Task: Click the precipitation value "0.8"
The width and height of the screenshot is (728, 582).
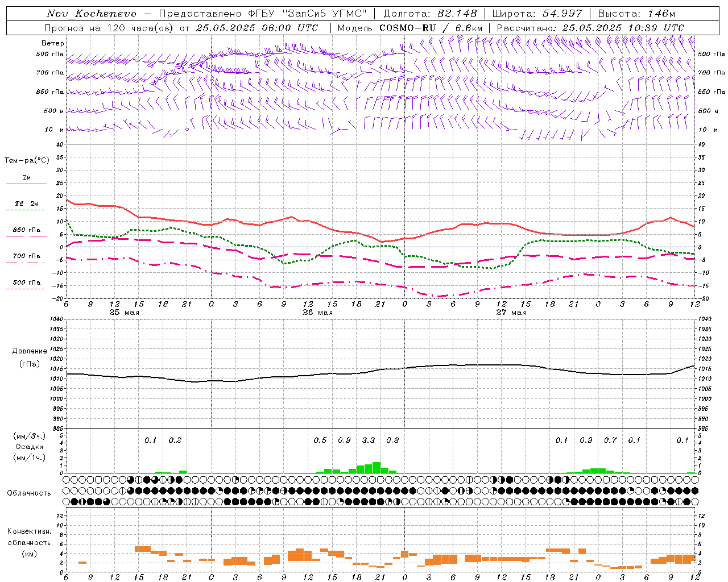Action: point(392,440)
